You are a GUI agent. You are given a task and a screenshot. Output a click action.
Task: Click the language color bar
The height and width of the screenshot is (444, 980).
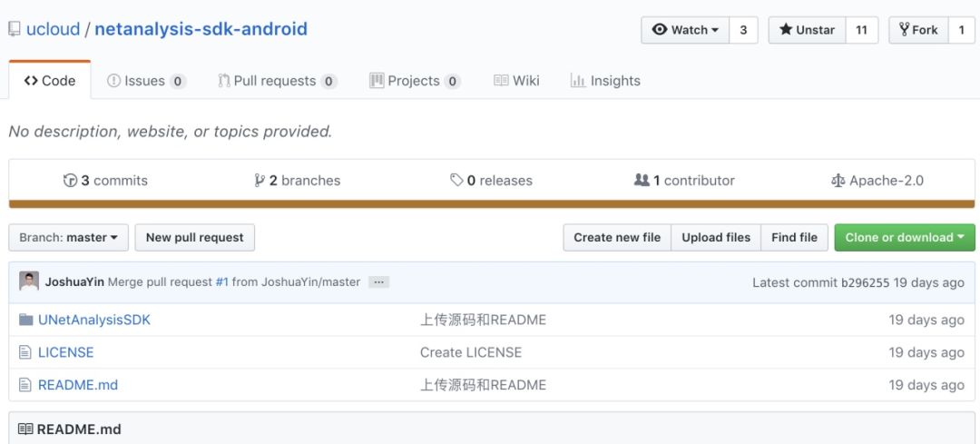tap(492, 204)
